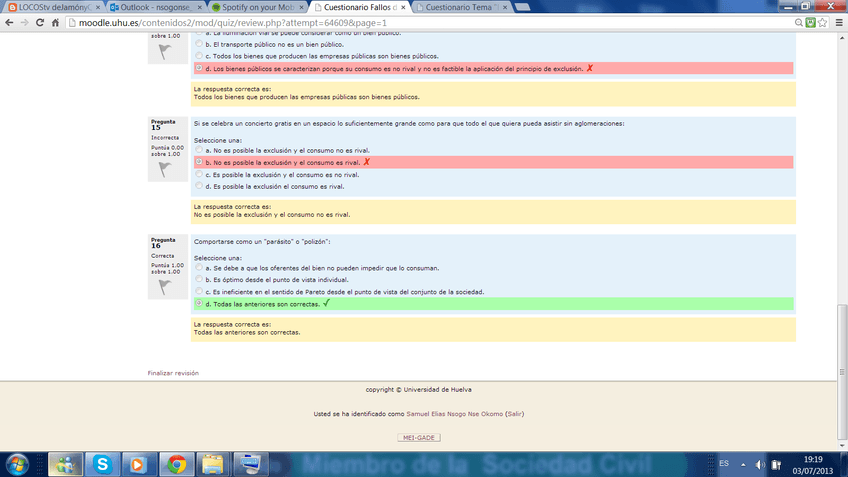Switch to the Outlook tab

pyautogui.click(x=156, y=8)
